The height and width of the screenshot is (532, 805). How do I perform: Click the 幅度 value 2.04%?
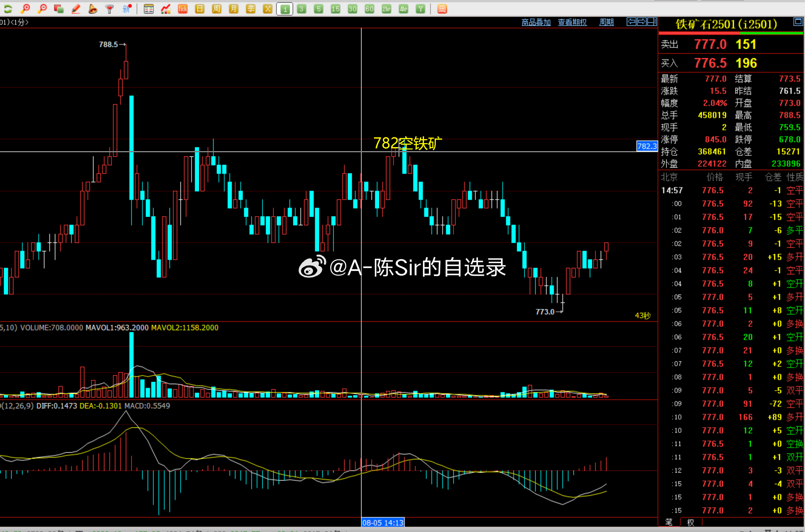(715, 103)
